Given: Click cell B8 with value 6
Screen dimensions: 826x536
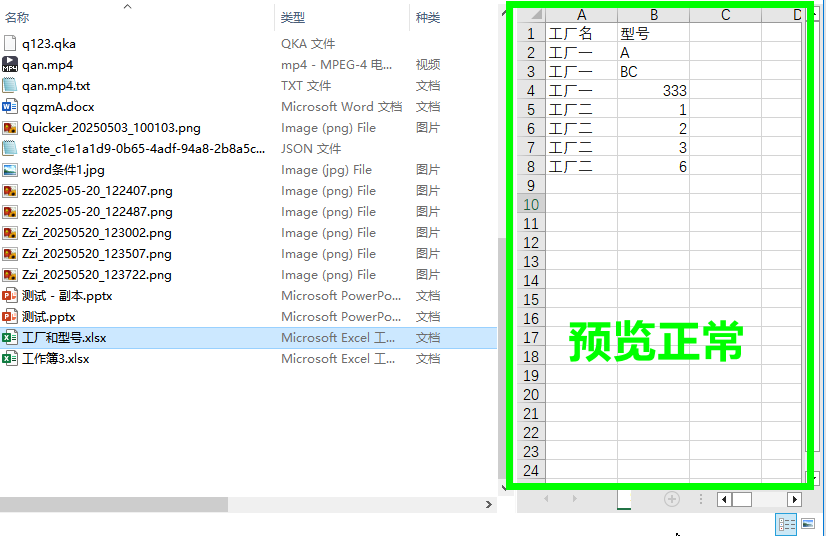Looking at the screenshot, I should pos(654,167).
